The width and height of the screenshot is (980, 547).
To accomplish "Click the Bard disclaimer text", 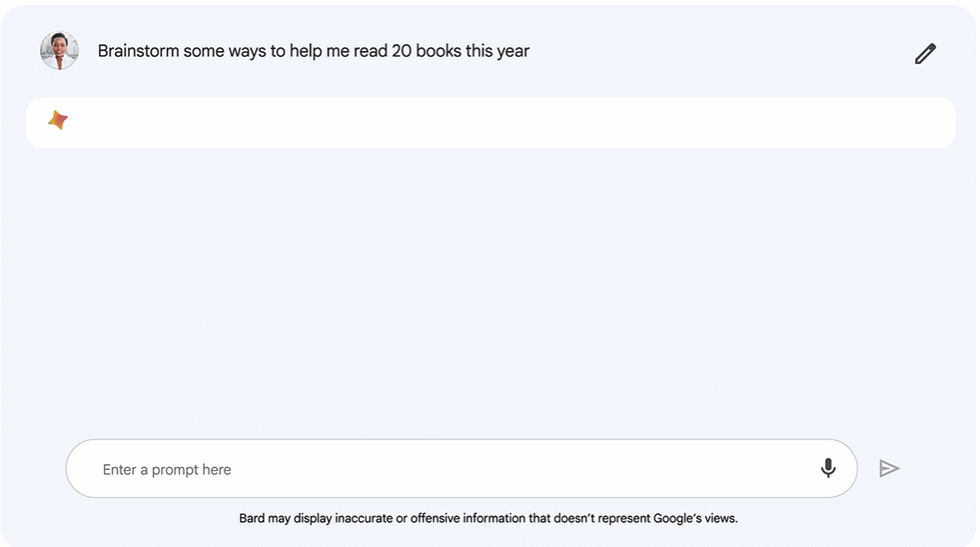I will click(488, 518).
